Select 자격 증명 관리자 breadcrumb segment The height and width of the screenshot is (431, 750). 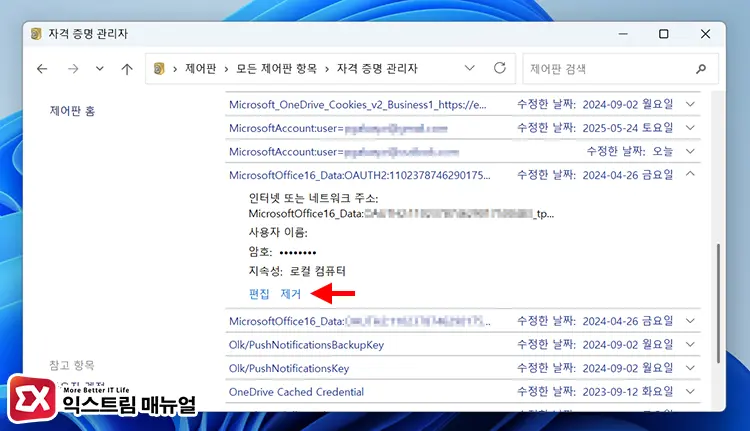click(377, 69)
